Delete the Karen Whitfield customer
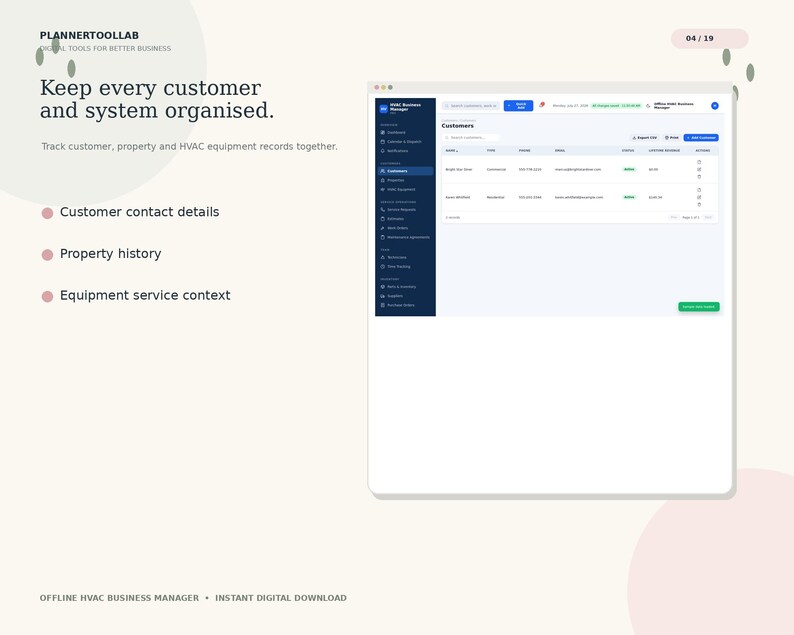Screen dimensions: 794x635 pos(699,205)
